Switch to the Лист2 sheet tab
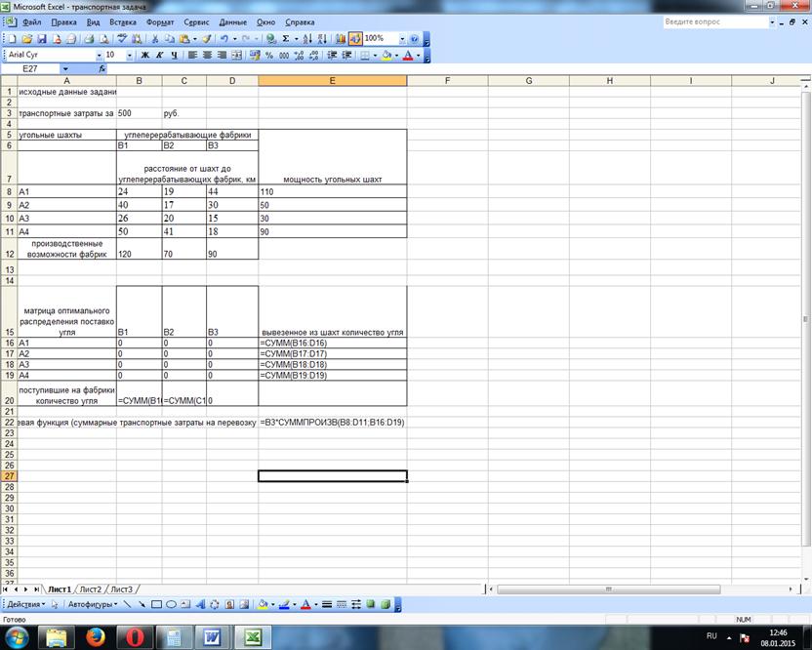Viewport: 812px width, 650px height. pyautogui.click(x=90, y=589)
